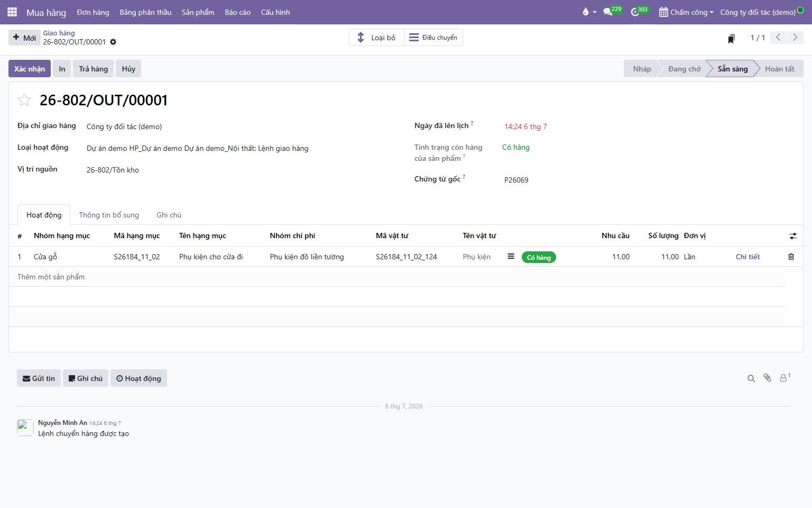
Task: Show followers icon in chatter
Action: (x=785, y=377)
